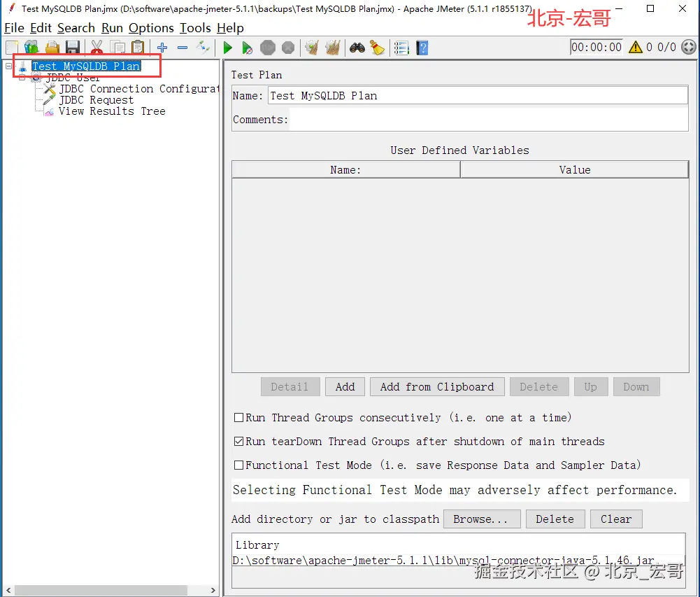Click the 00:00:00 elapsed time display
This screenshot has height=597, width=700.
pyautogui.click(x=597, y=47)
